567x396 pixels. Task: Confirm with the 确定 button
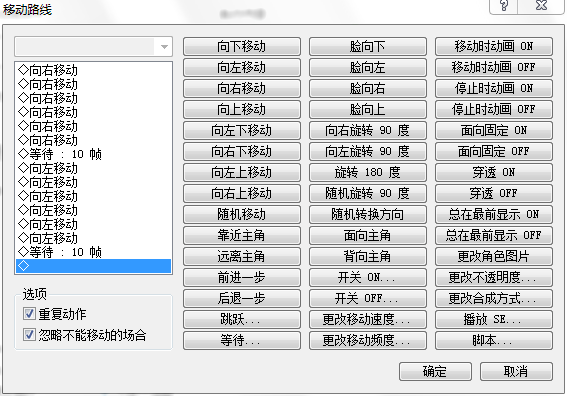[x=435, y=371]
